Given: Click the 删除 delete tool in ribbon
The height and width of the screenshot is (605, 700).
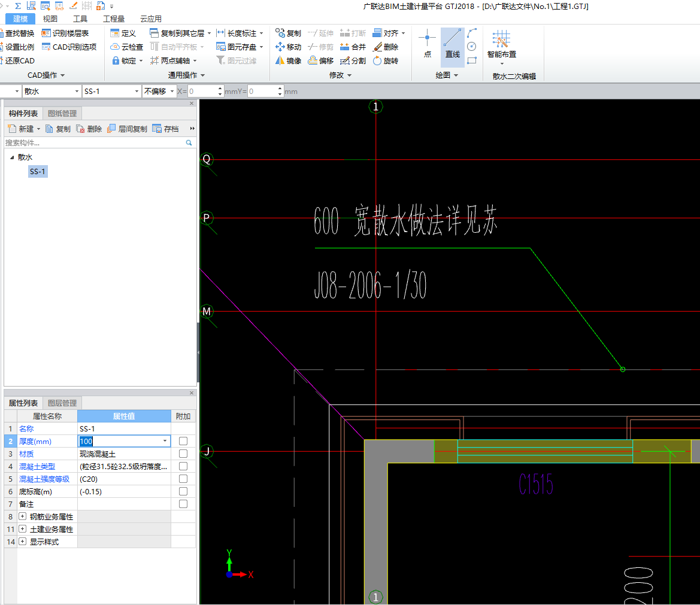Looking at the screenshot, I should 386,47.
